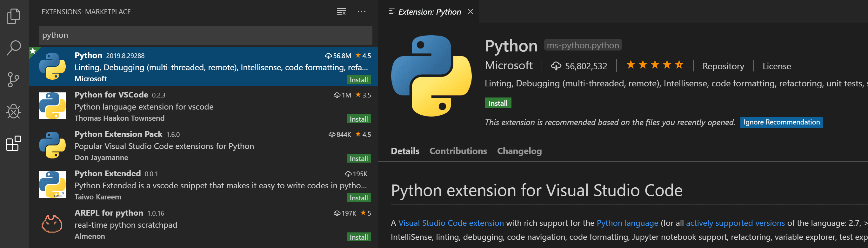This screenshot has width=868, height=248.
Task: Install Python for VSCode extension
Action: click(358, 119)
